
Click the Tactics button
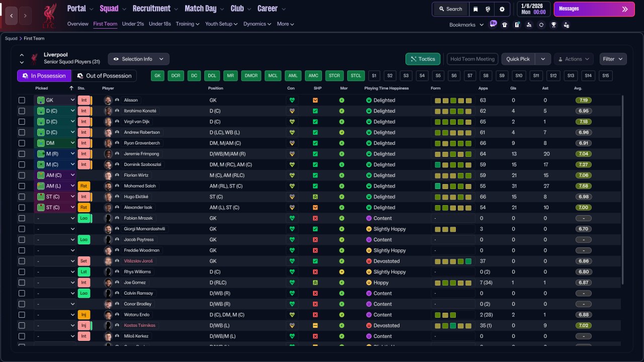[x=423, y=59]
